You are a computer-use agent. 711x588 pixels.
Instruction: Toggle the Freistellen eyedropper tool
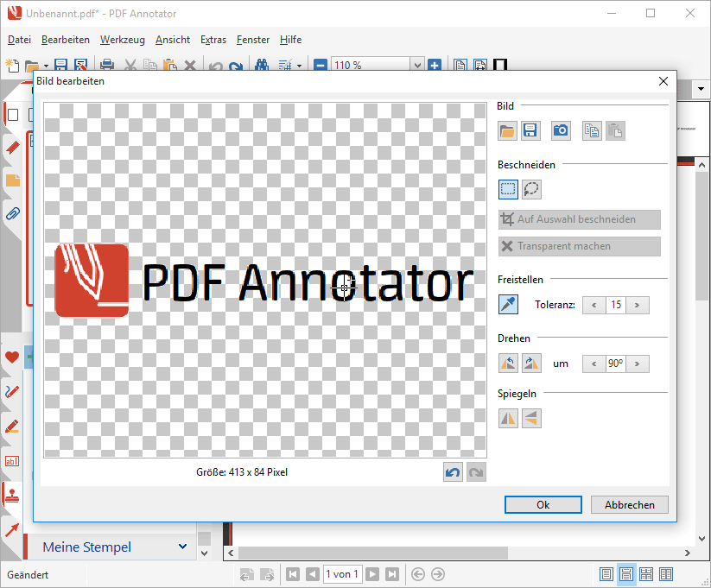pos(508,305)
